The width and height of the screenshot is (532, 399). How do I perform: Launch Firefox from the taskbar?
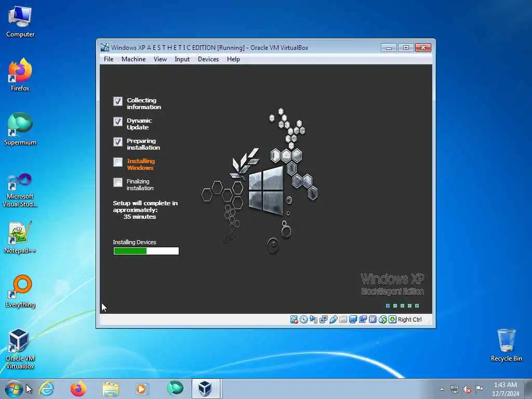[78, 389]
